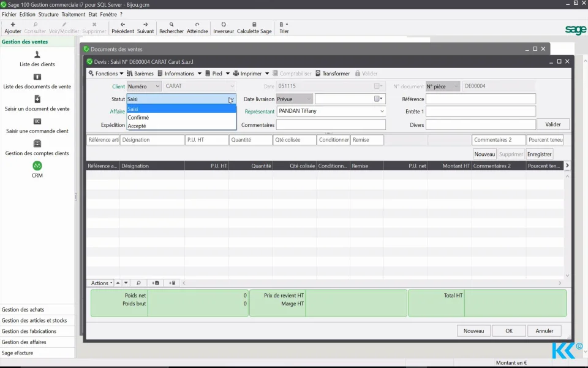Click the P.U. HT column header
The width and height of the screenshot is (588, 368).
point(206,166)
